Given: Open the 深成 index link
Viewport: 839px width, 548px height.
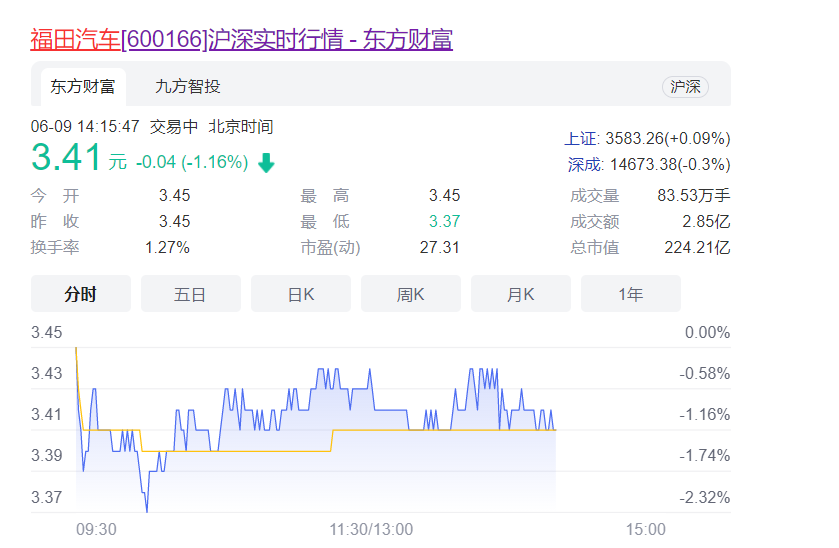Looking at the screenshot, I should (x=585, y=164).
